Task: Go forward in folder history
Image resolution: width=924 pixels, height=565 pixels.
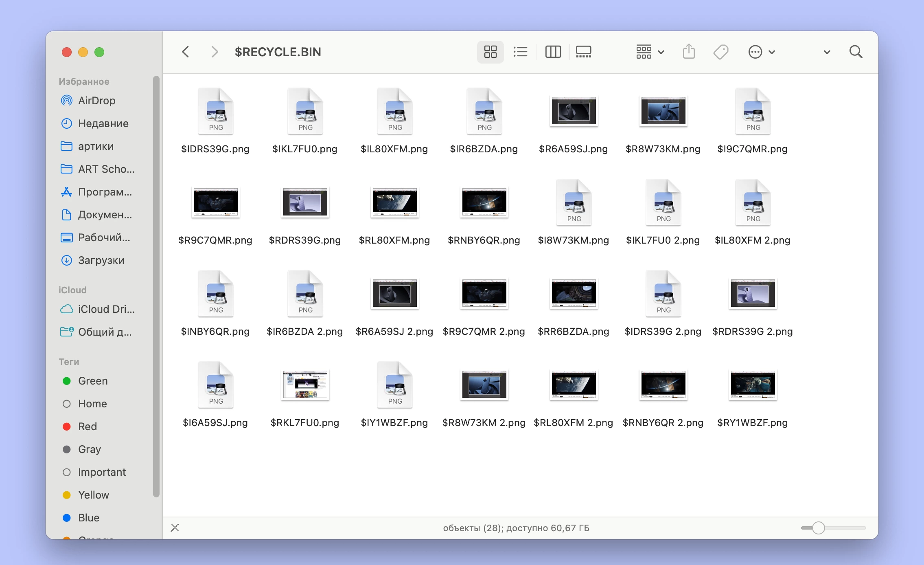Action: (x=215, y=52)
